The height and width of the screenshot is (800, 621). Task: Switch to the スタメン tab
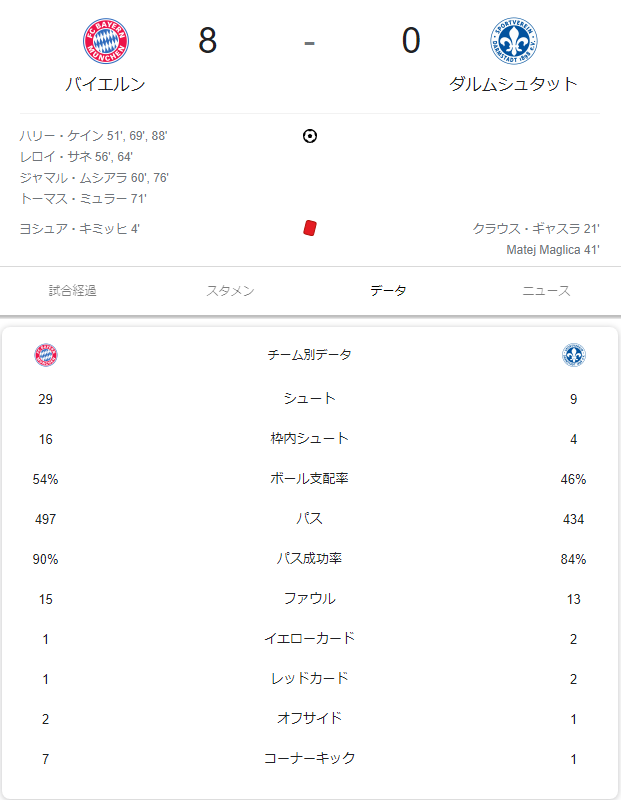[x=231, y=291]
